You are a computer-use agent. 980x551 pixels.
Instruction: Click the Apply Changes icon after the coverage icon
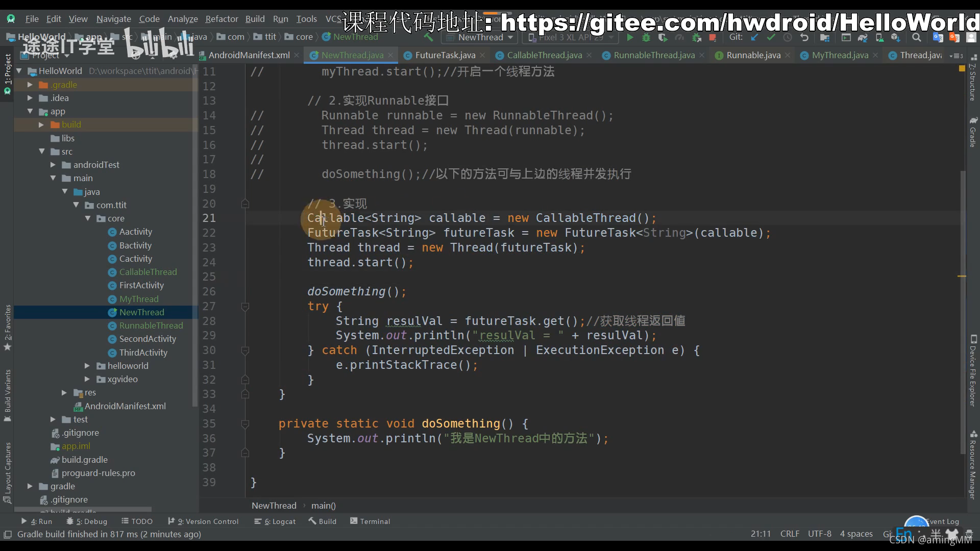point(679,37)
